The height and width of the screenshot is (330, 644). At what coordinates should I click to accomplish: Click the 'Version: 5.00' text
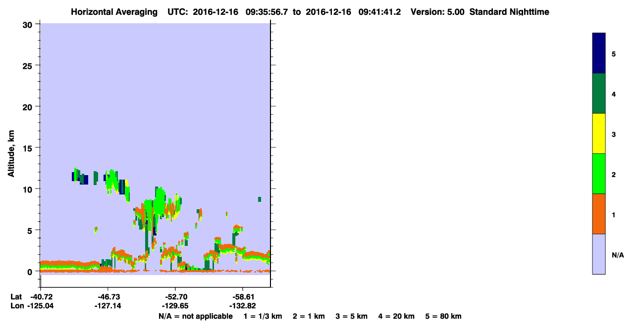point(437,12)
